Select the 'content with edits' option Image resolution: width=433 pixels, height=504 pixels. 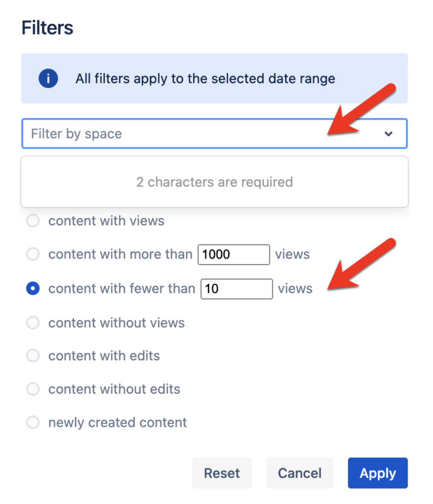(x=33, y=356)
